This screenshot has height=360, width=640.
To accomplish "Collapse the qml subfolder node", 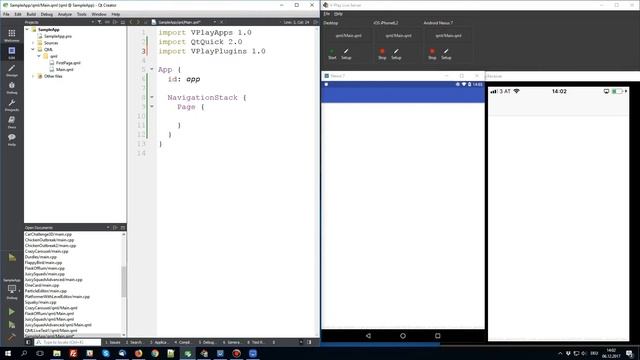I will coord(39,56).
